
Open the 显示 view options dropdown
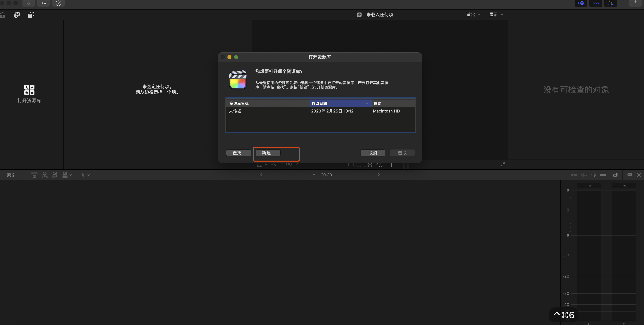[496, 15]
